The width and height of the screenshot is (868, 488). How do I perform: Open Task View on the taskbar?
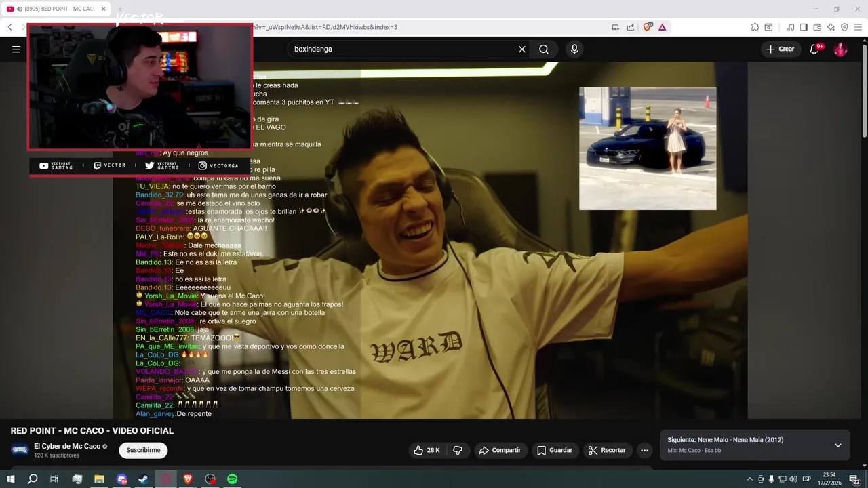(54, 479)
